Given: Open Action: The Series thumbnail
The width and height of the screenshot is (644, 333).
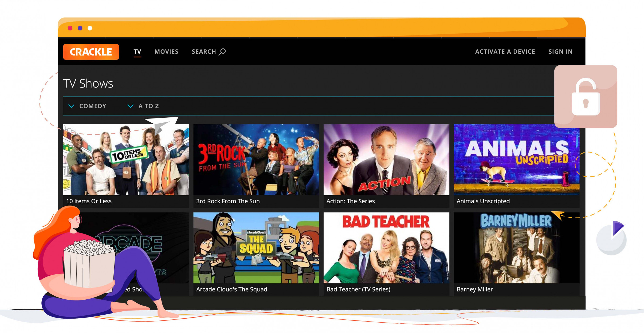Looking at the screenshot, I should click(386, 160).
